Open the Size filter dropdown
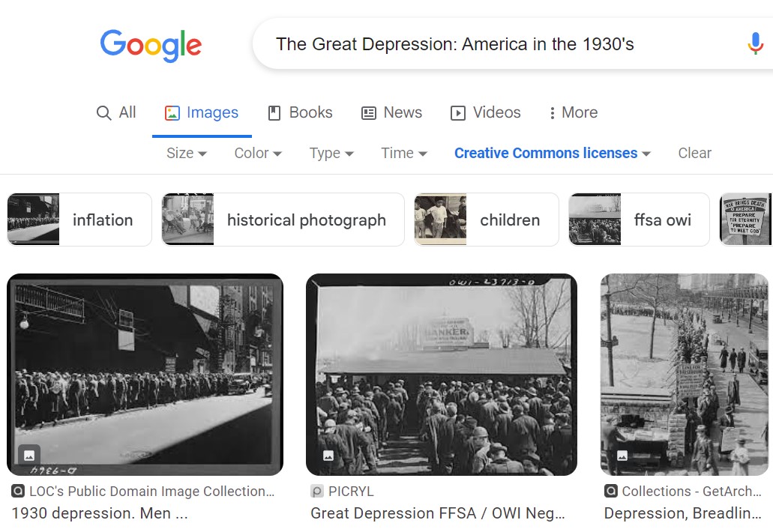 (187, 153)
